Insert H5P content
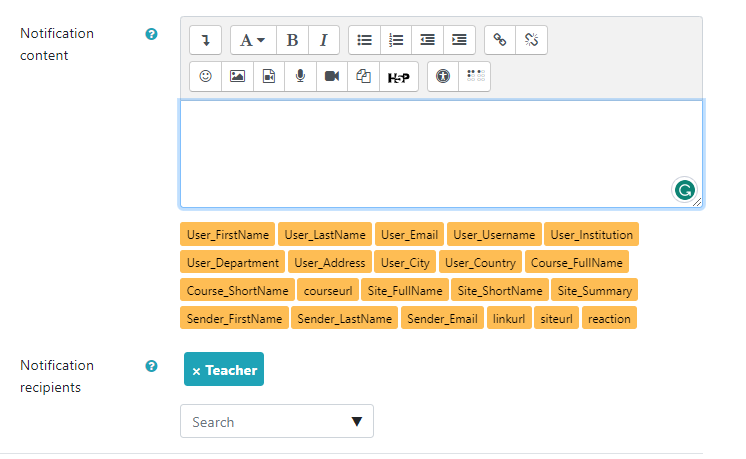 tap(398, 76)
